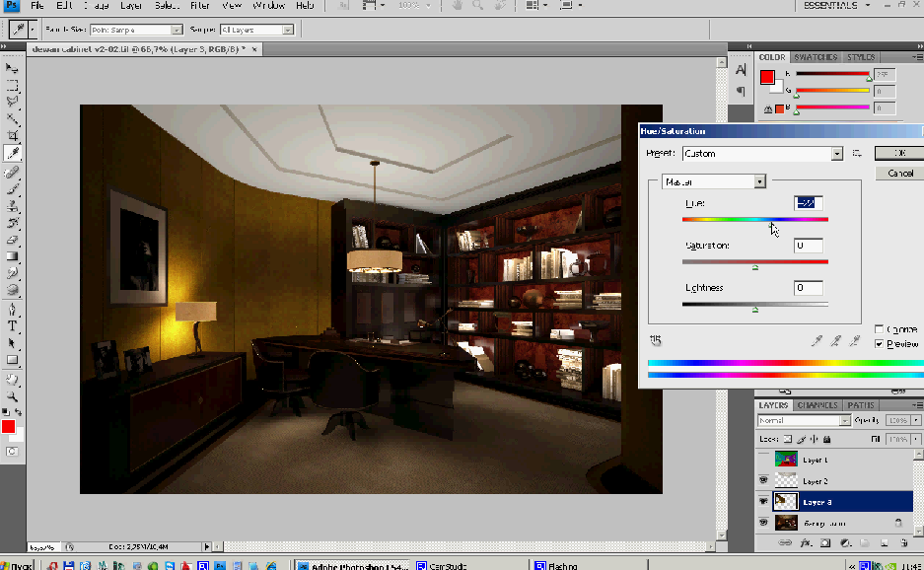Image resolution: width=924 pixels, height=570 pixels.
Task: Switch to the Swatches tab
Action: coord(816,57)
